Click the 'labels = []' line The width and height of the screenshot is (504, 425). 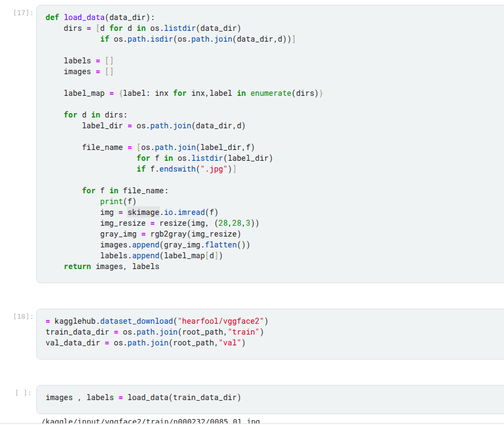click(x=88, y=61)
